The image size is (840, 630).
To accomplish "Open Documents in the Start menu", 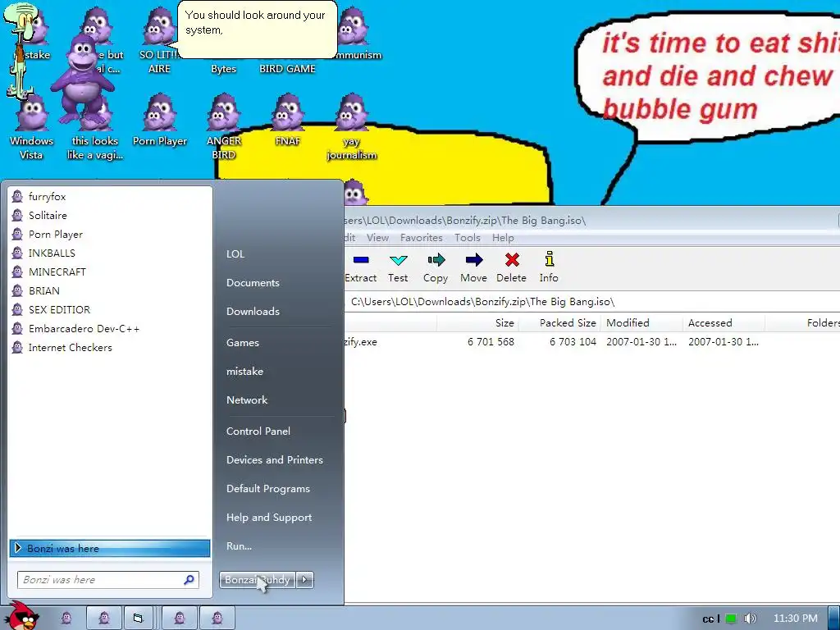I will coord(253,283).
